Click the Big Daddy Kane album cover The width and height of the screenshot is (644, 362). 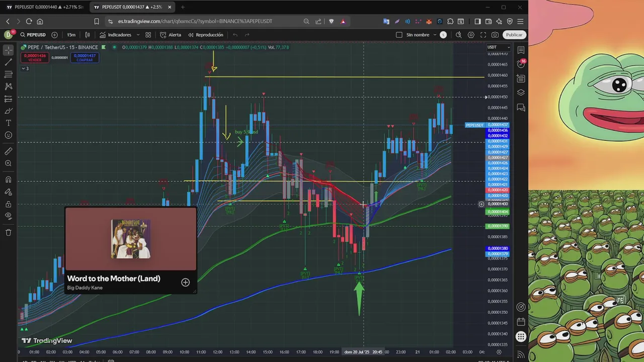(131, 239)
